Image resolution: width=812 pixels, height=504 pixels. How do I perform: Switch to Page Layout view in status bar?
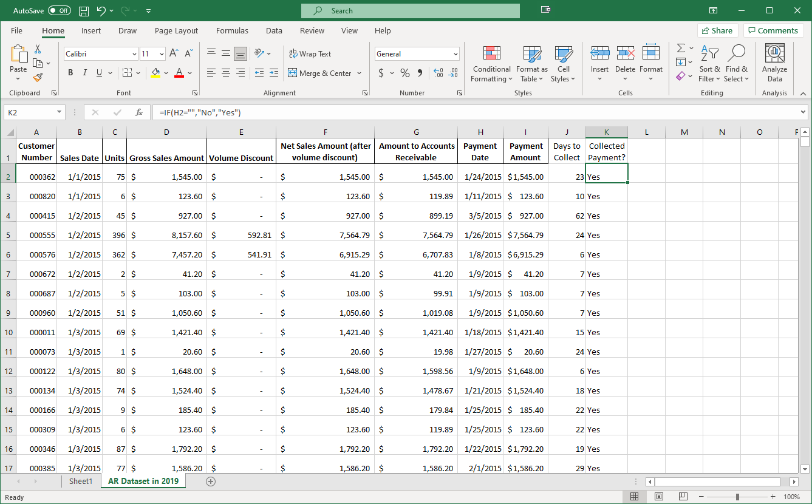click(x=659, y=497)
